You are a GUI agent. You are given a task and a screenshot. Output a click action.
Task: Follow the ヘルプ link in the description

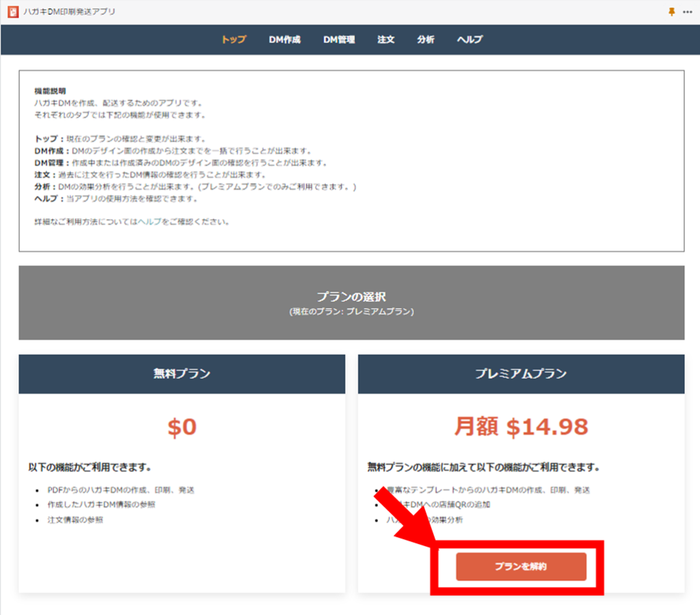[x=150, y=222]
